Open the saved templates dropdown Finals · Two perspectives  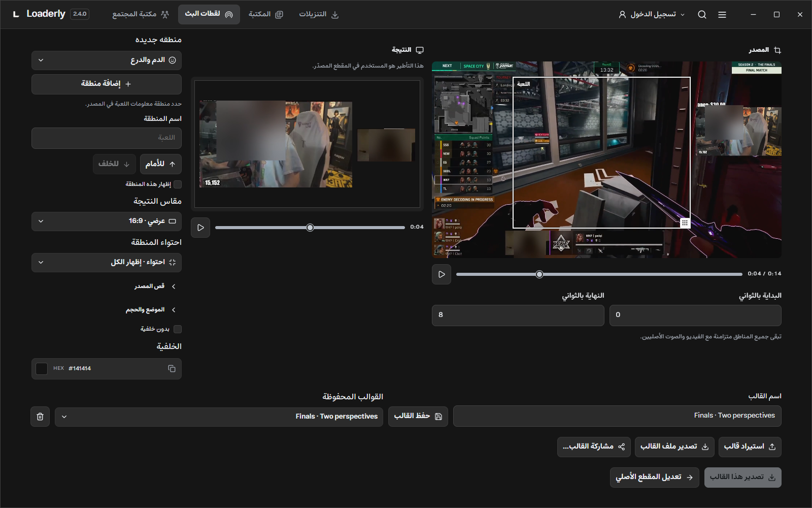pyautogui.click(x=219, y=417)
